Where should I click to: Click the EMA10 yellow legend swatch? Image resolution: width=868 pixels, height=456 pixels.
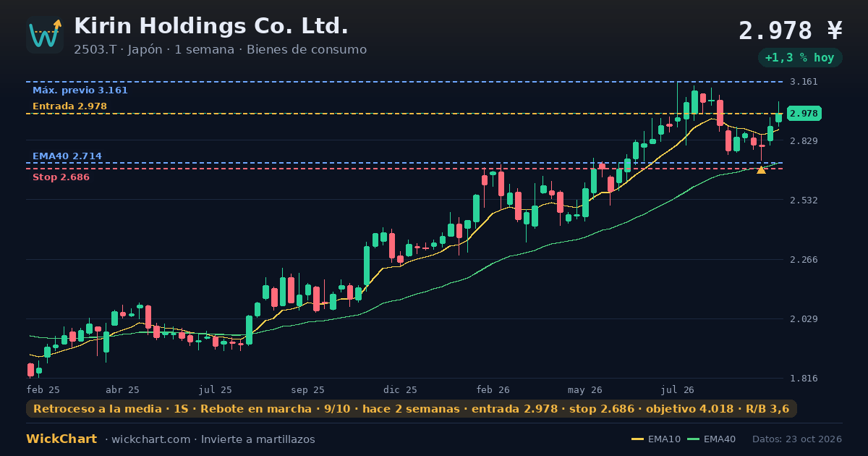pyautogui.click(x=637, y=439)
